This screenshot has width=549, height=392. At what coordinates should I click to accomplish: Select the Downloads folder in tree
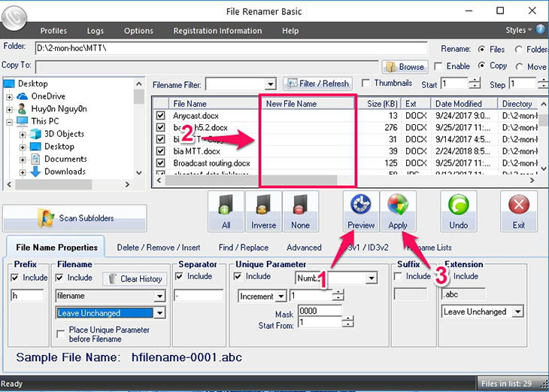coord(65,172)
